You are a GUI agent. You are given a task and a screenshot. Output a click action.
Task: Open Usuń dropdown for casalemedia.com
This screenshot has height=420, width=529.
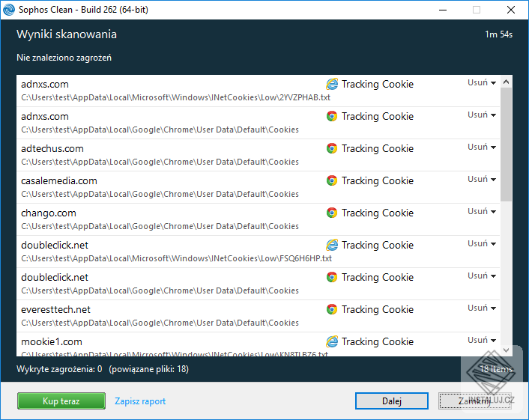(x=482, y=180)
